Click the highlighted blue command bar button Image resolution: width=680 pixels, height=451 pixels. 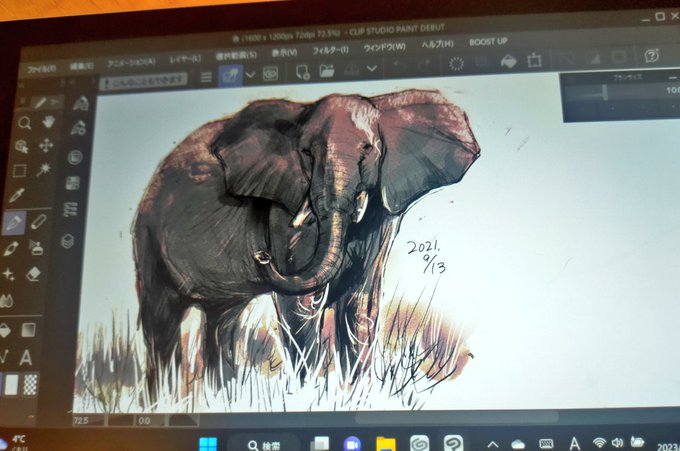click(230, 75)
